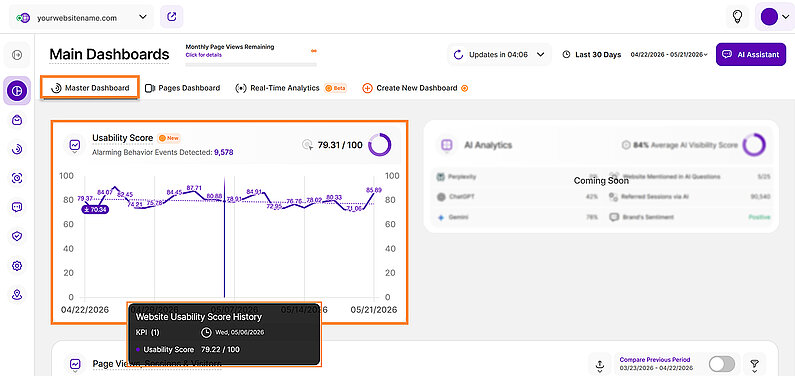Click alarming events count 9,578
Screen dimensions: 795x376
click(224, 152)
